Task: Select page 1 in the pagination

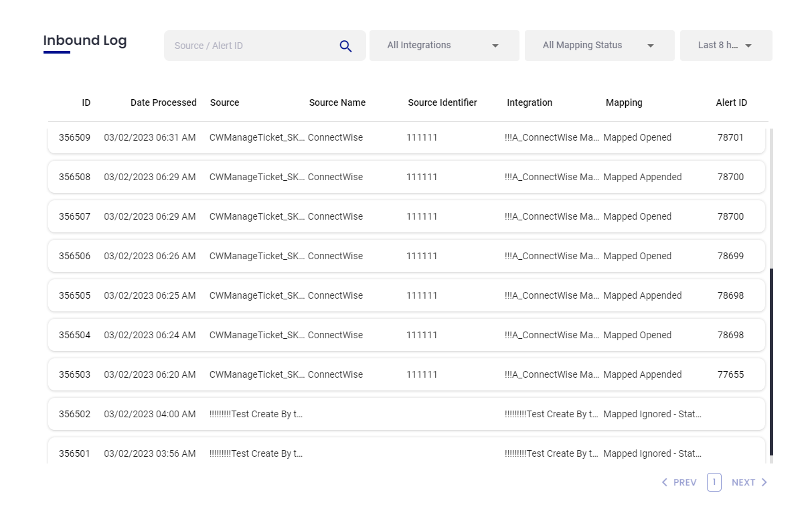Action: point(714,482)
